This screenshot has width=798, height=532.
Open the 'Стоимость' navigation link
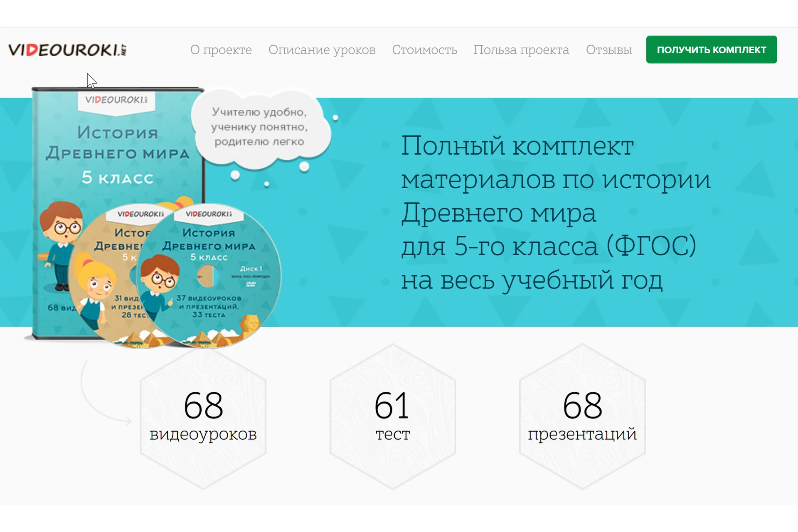pos(424,50)
